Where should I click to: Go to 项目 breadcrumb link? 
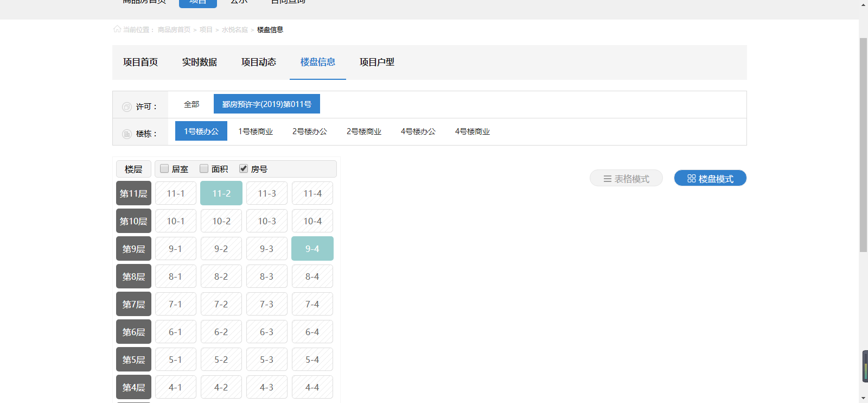tap(206, 30)
